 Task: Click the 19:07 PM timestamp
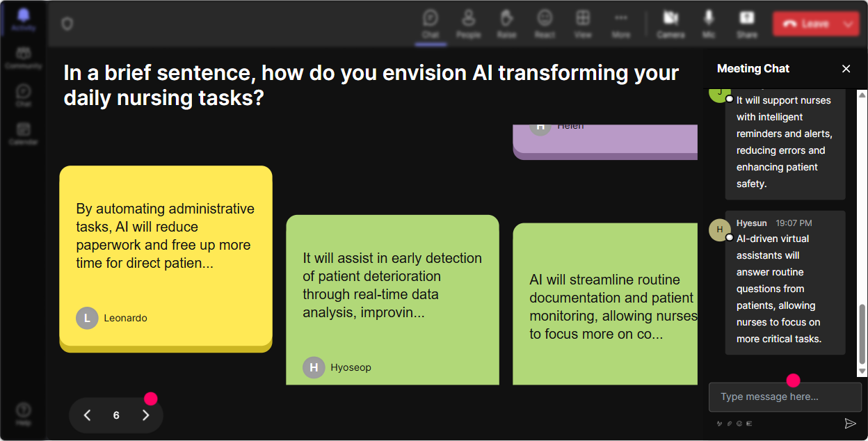pyautogui.click(x=794, y=223)
